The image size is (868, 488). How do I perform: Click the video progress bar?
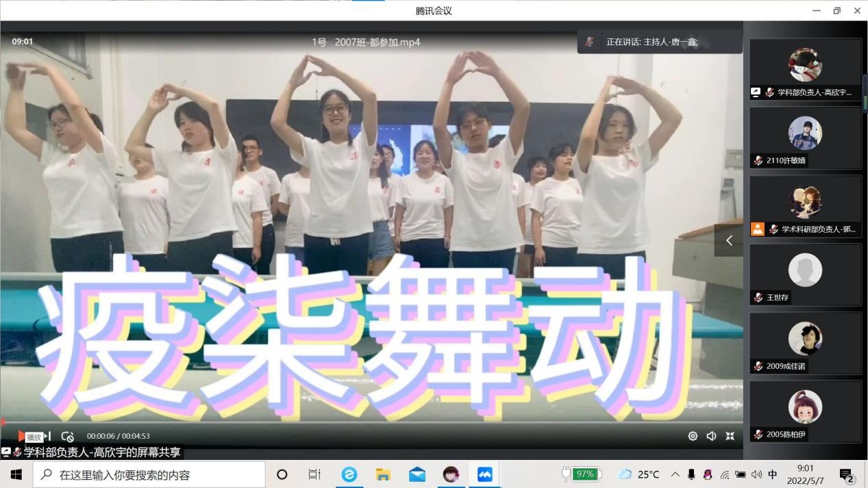(x=371, y=422)
